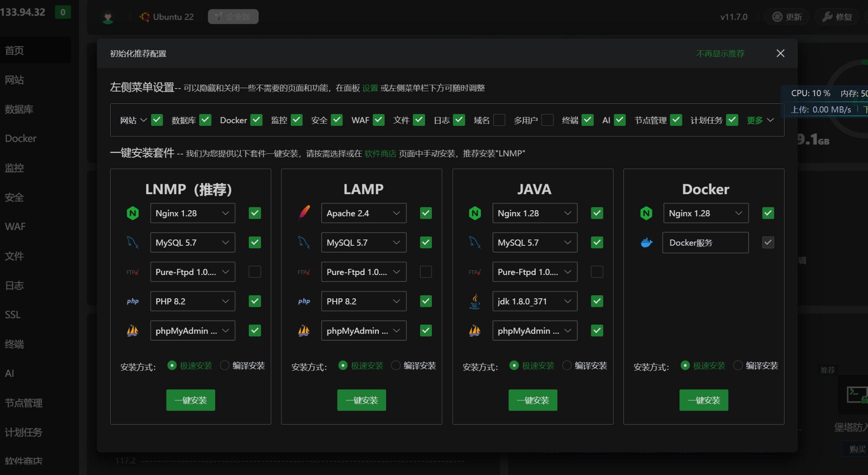Select 极速安装 radio in JAVA panel
The height and width of the screenshot is (475, 868).
(514, 365)
